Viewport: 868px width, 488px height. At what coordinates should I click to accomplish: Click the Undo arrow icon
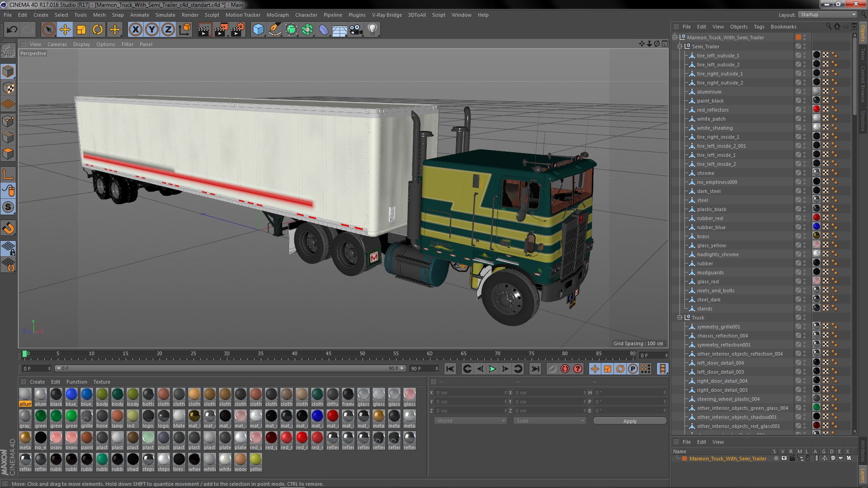[x=12, y=30]
